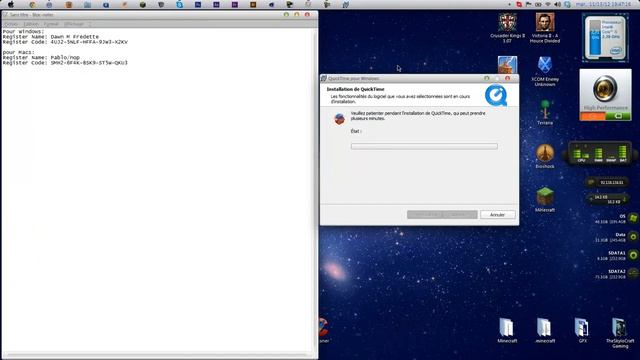Viewport: 640px width, 360px height.
Task: Open the .minecraft folder on desktop
Action: pos(544,331)
